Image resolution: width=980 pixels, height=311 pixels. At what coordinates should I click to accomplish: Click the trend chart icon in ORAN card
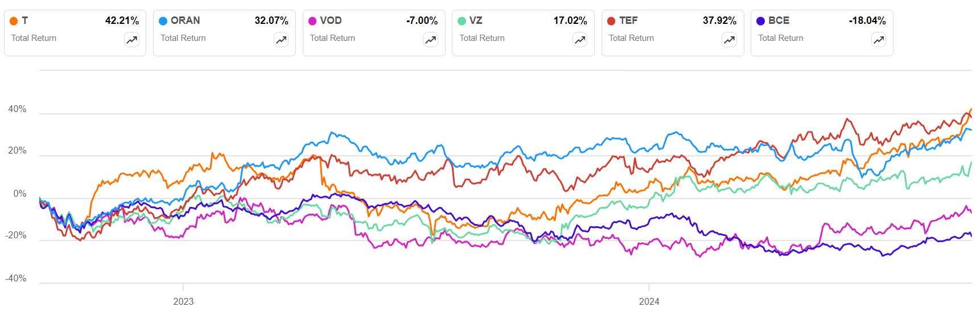tap(281, 40)
